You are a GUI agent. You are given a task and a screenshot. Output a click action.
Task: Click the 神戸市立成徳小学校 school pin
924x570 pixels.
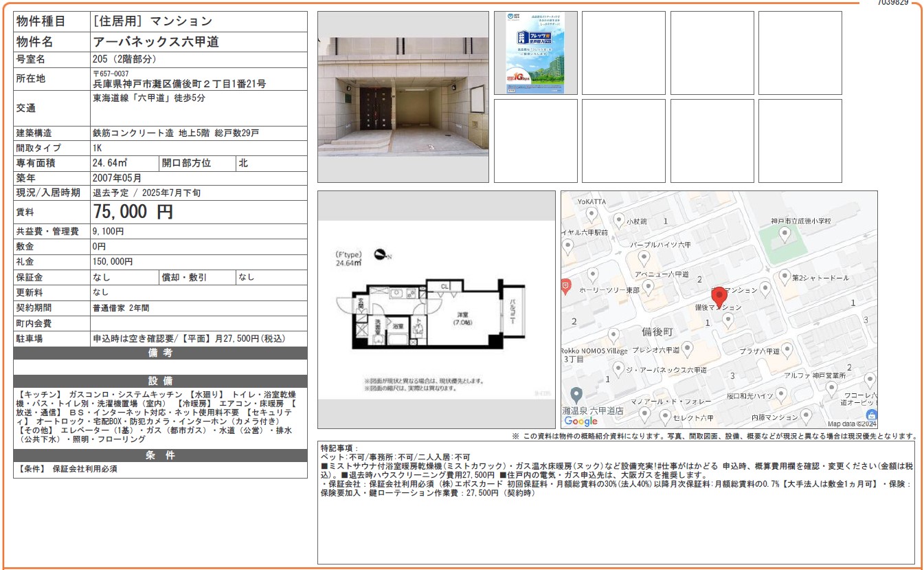tap(785, 234)
